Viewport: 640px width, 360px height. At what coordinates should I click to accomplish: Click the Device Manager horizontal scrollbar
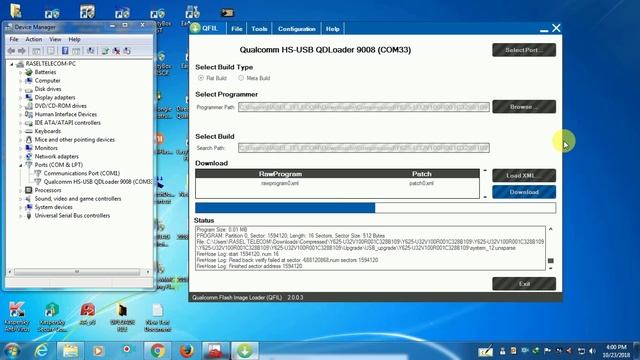pyautogui.click(x=78, y=272)
